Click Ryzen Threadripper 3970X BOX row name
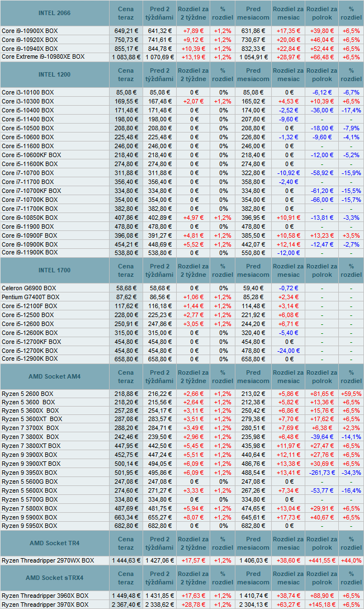The image size is (364, 609). point(45,605)
